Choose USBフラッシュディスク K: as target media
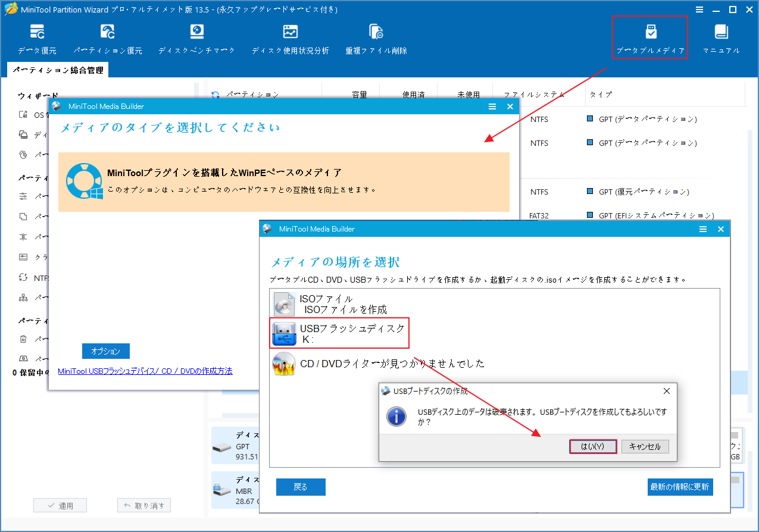The width and height of the screenshot is (759, 532). tap(339, 333)
